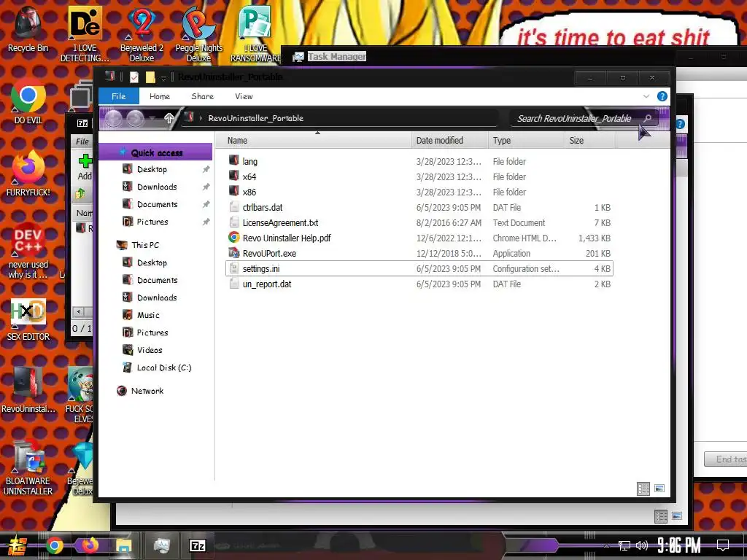Screen dimensions: 747x560
Task: Sort files by the Name column header
Action: [x=314, y=141]
